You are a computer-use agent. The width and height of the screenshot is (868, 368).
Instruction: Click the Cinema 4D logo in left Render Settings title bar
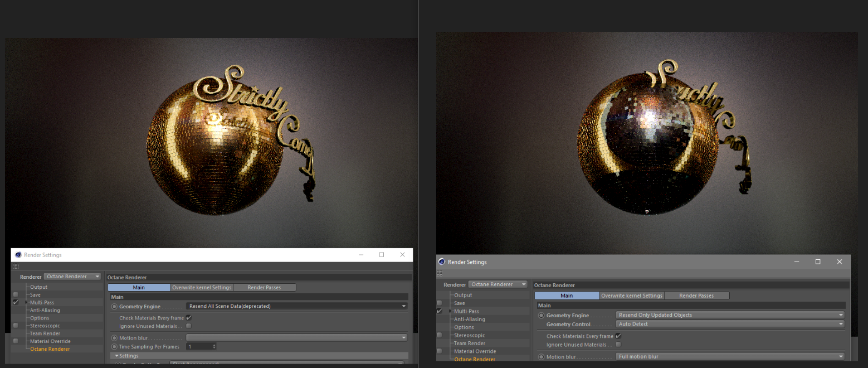tap(18, 255)
